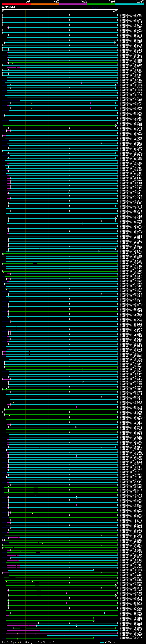Click the UniRef100_B9RGL9 entry

131,434
